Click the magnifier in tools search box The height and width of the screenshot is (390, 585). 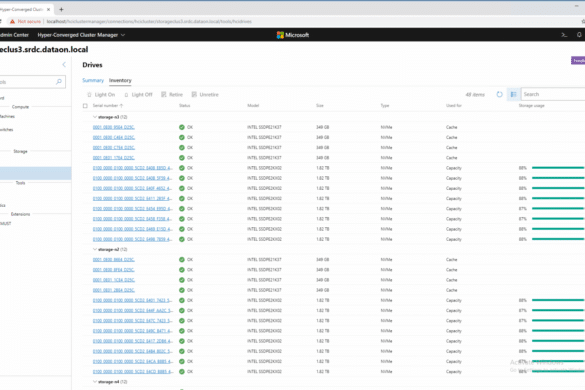(59, 81)
